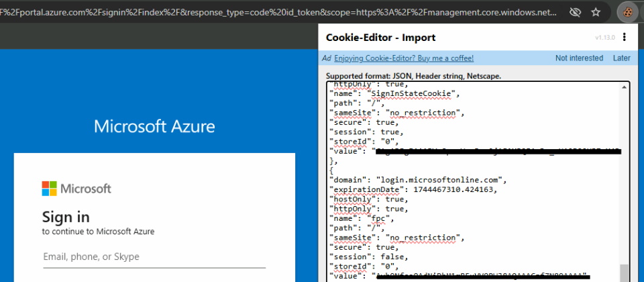Bookmark this page with the star icon
644x282 pixels.
pyautogui.click(x=596, y=12)
